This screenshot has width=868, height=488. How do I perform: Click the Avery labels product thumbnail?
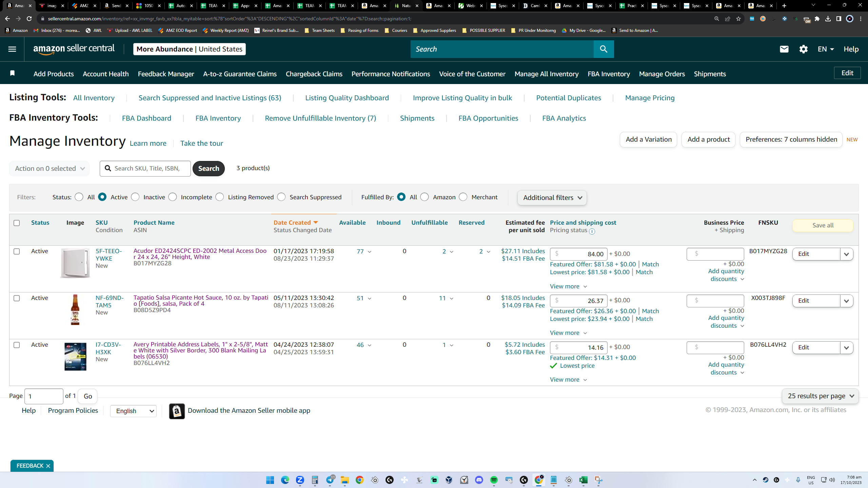pyautogui.click(x=75, y=357)
